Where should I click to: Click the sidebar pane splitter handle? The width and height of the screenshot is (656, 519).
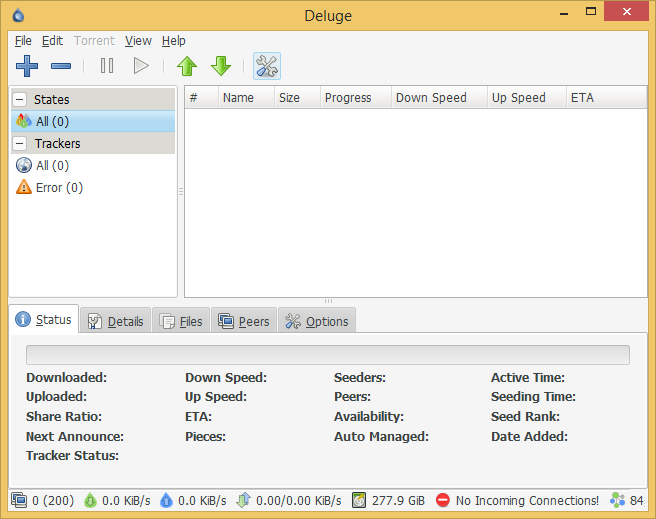[x=181, y=192]
